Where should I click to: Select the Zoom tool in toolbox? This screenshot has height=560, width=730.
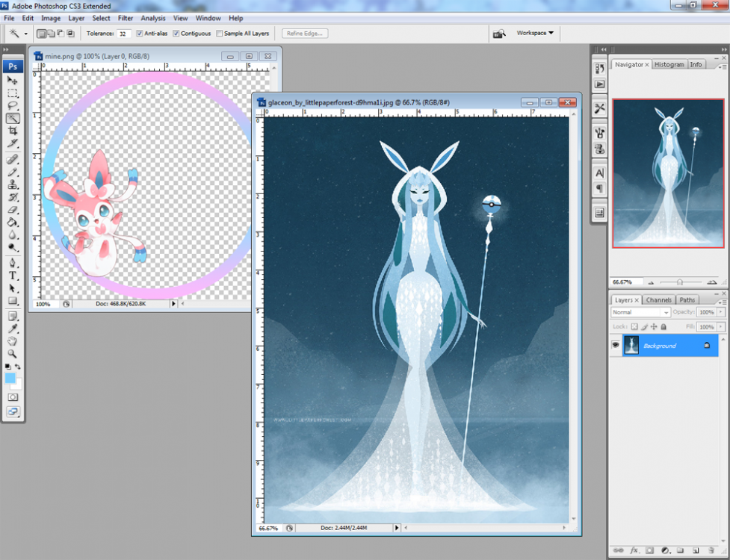(13, 354)
